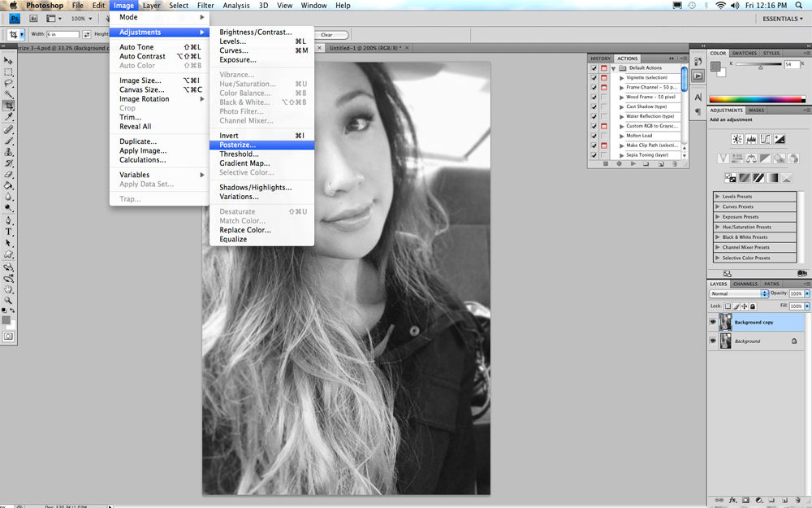Image resolution: width=812 pixels, height=508 pixels.
Task: Open the layer blend mode dropdown
Action: (x=738, y=293)
